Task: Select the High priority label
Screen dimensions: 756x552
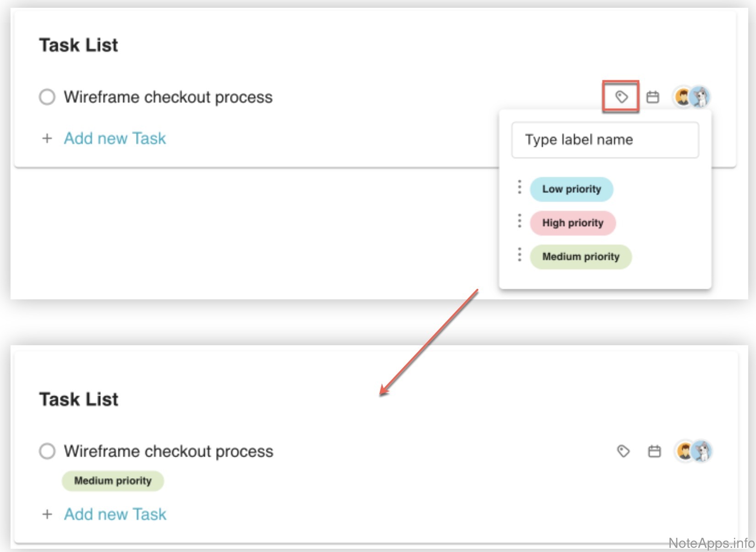Action: 573,223
